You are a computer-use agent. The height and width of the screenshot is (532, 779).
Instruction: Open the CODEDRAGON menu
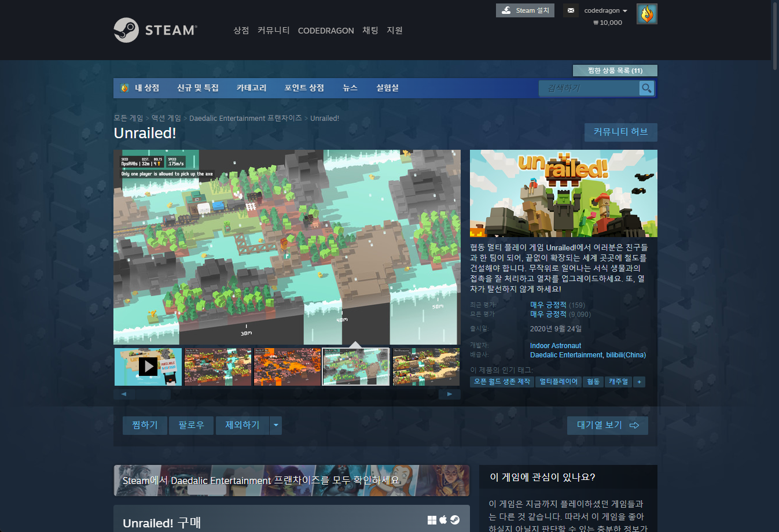[326, 31]
